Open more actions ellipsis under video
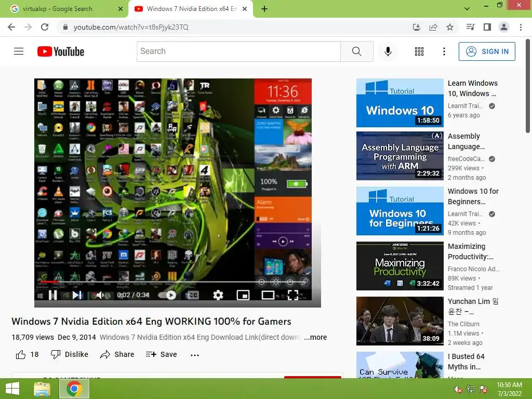Viewport: 532px width, 399px height. 195,355
